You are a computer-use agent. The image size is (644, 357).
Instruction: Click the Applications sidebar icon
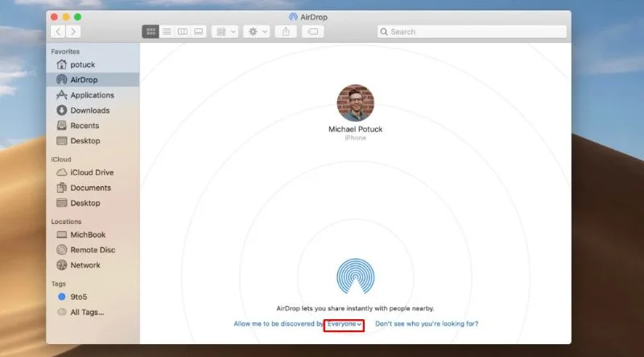pos(62,94)
